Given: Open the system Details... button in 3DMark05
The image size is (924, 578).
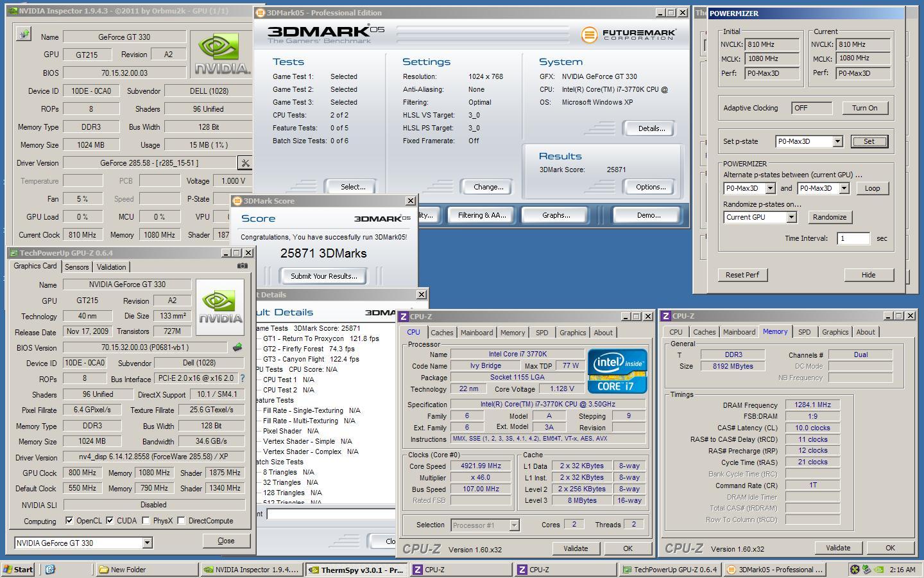Looking at the screenshot, I should (651, 128).
